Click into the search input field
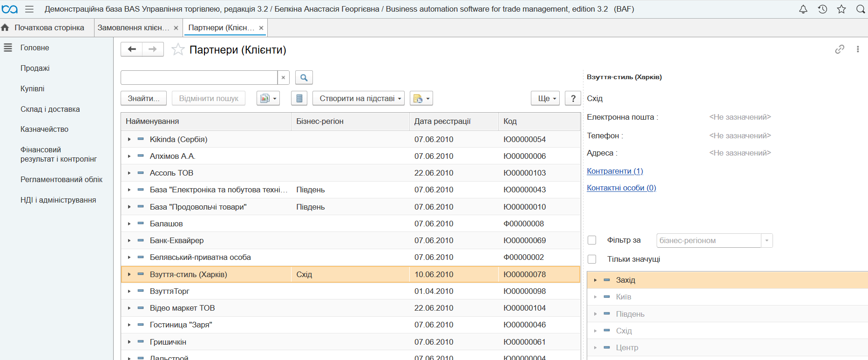Viewport: 868px width, 360px height. pos(199,78)
